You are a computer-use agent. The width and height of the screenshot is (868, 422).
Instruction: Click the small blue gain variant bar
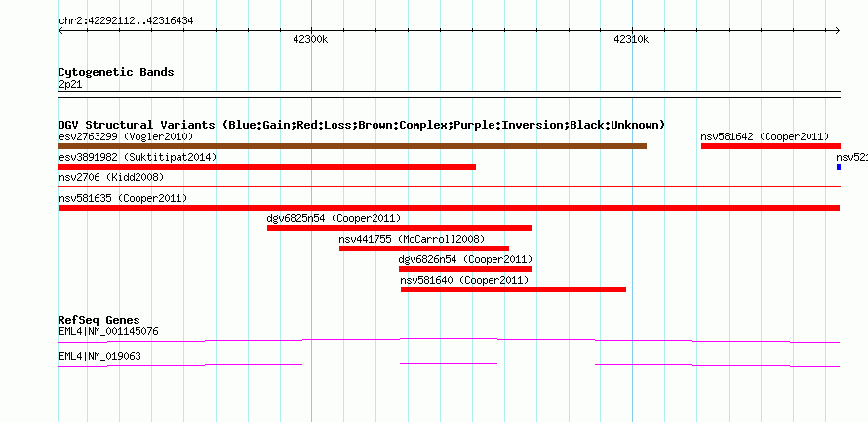click(x=839, y=167)
